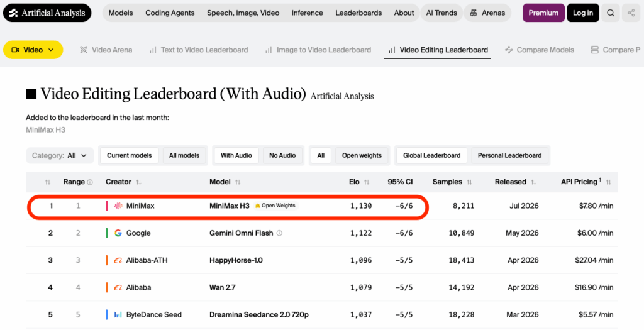The width and height of the screenshot is (644, 330).
Task: Sort table by Model column arrows
Action: (237, 182)
